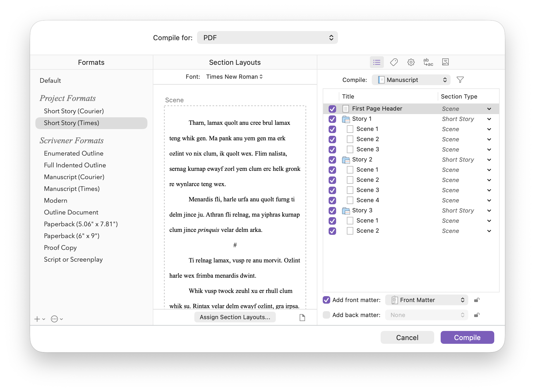Select Manuscript (Times) format
535x392 pixels.
coord(72,189)
